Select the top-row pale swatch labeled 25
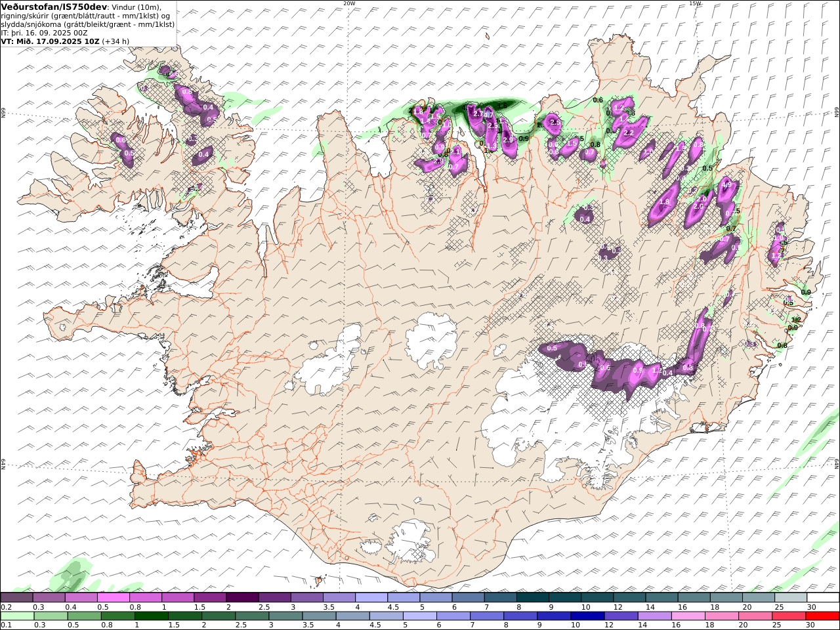840x630 pixels. tap(790, 598)
